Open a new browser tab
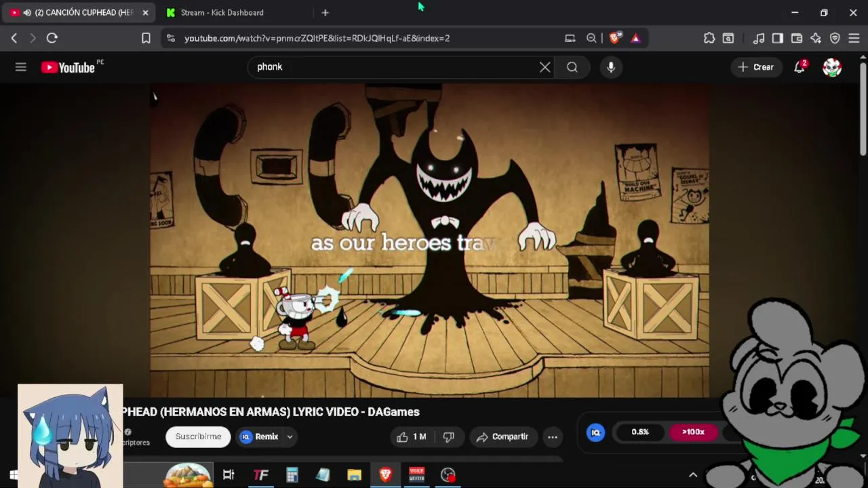Viewport: 868px width, 488px height. (325, 13)
